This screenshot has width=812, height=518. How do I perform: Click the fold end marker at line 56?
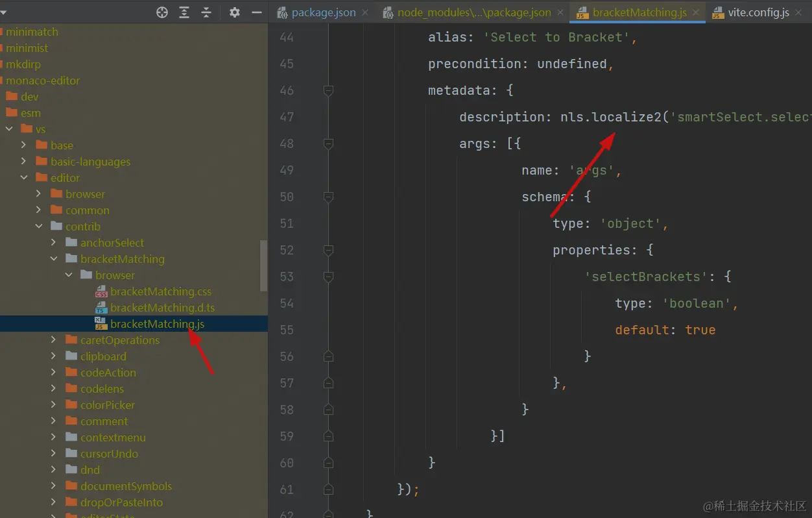click(328, 356)
